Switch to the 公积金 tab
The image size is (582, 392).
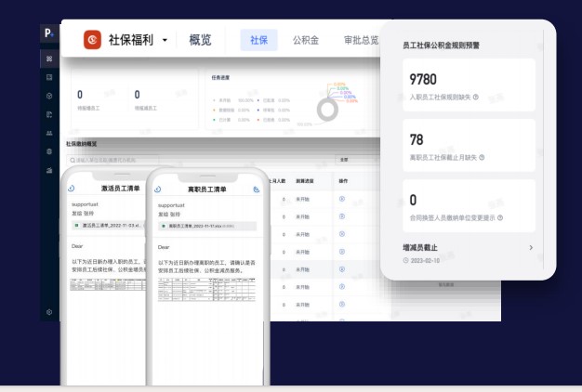[x=305, y=40]
